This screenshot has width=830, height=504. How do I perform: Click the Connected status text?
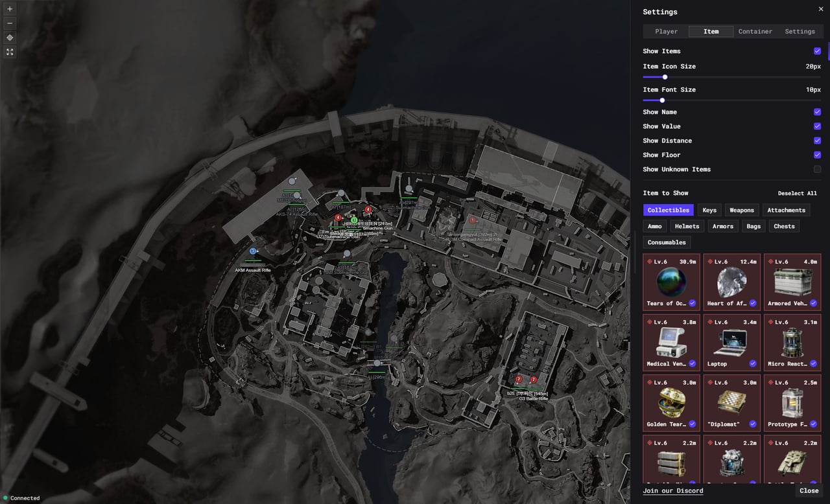pyautogui.click(x=25, y=498)
